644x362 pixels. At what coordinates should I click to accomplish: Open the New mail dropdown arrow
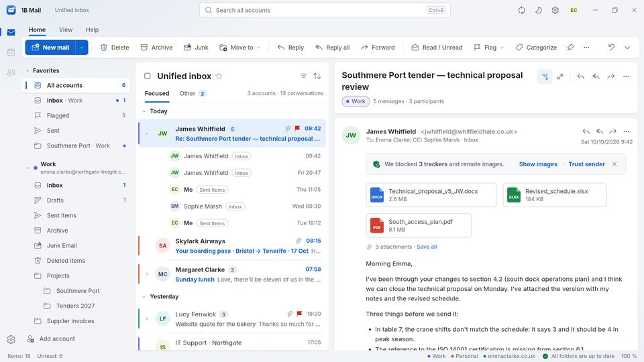pos(82,48)
